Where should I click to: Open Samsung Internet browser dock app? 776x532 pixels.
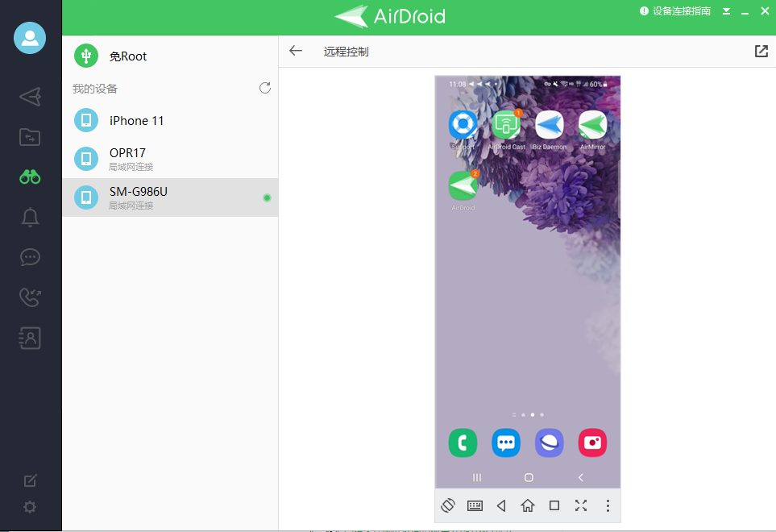550,443
